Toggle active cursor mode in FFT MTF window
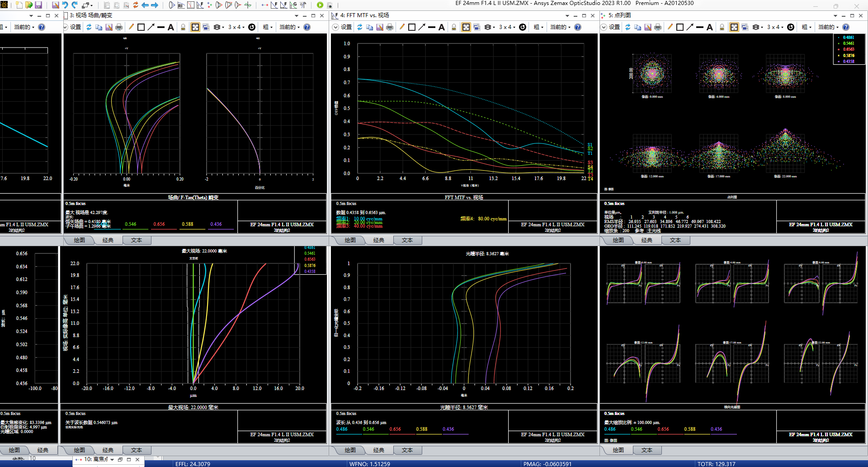Image resolution: width=868 pixels, height=467 pixels. tap(466, 27)
